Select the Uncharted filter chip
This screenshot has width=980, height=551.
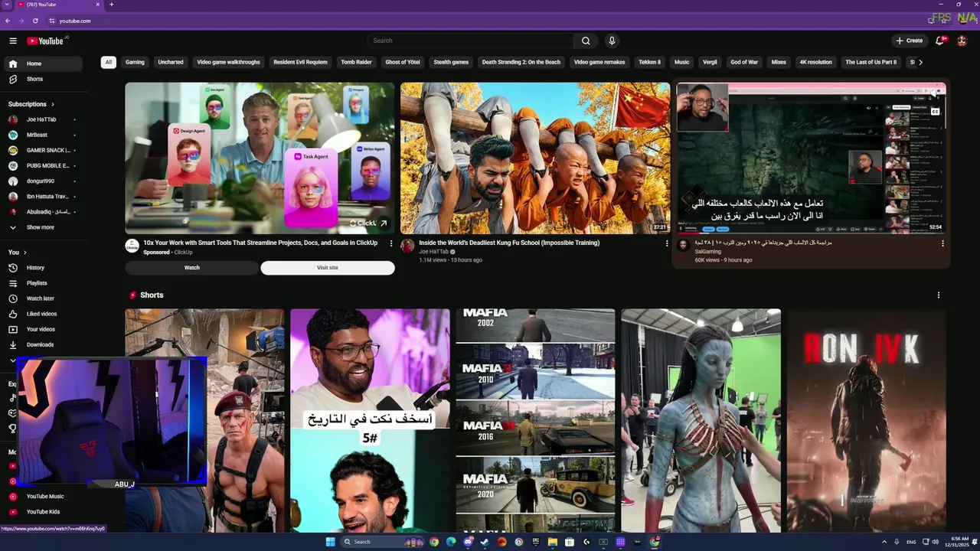pos(171,62)
